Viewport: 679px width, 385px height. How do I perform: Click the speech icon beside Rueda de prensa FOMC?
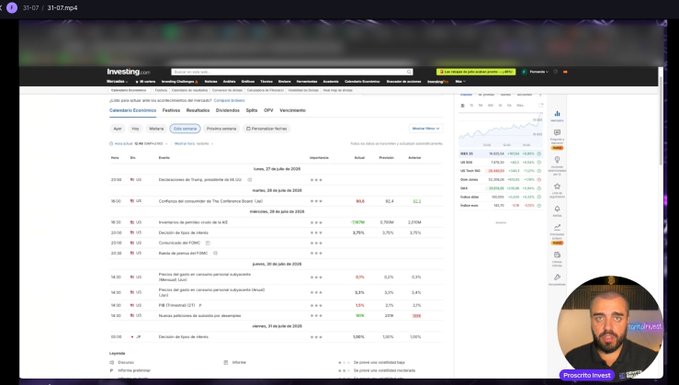point(215,253)
